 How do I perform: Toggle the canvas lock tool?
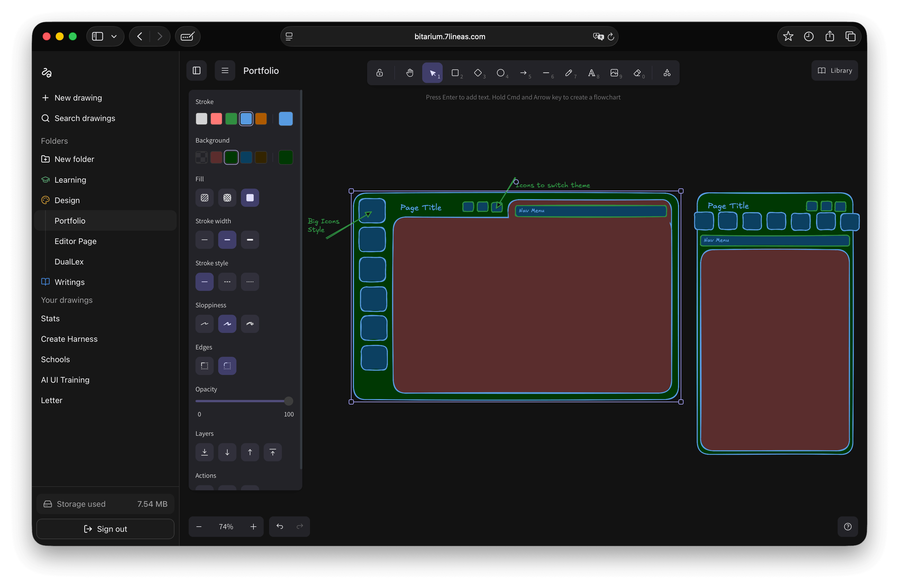(x=379, y=72)
